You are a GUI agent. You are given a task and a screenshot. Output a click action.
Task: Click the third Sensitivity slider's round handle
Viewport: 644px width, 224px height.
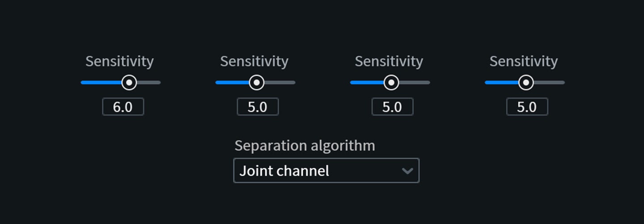[x=391, y=82]
